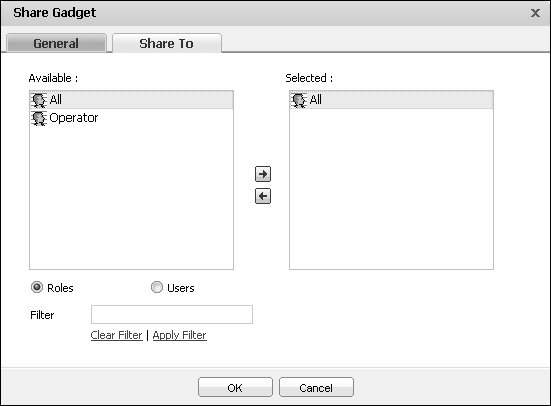Click the Clear Filter link
The height and width of the screenshot is (406, 551).
pyautogui.click(x=116, y=335)
